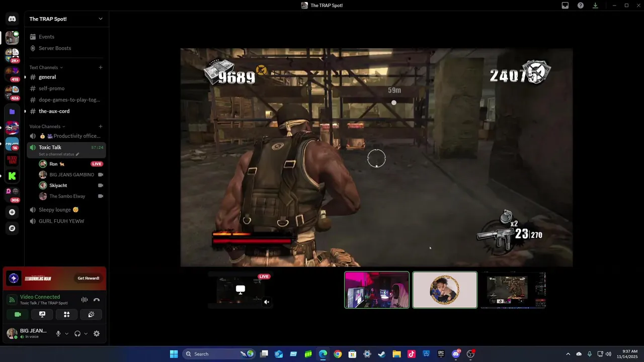Join the GURL FUUH YEWW voice channel
This screenshot has height=362, width=644.
coord(66,221)
